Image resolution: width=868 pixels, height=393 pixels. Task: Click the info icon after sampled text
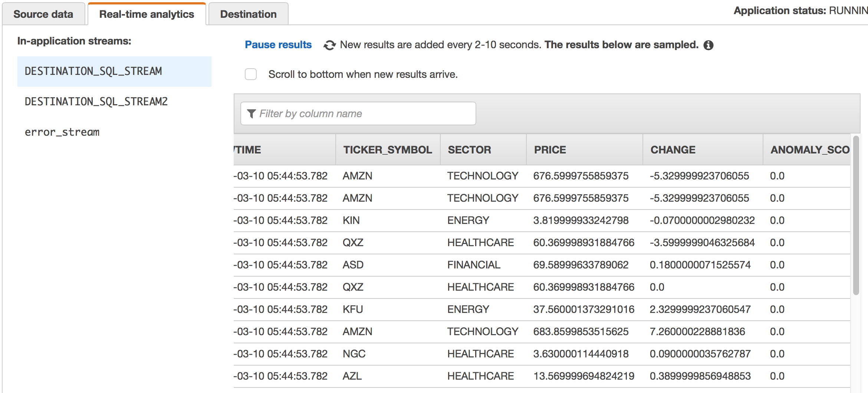pyautogui.click(x=708, y=45)
